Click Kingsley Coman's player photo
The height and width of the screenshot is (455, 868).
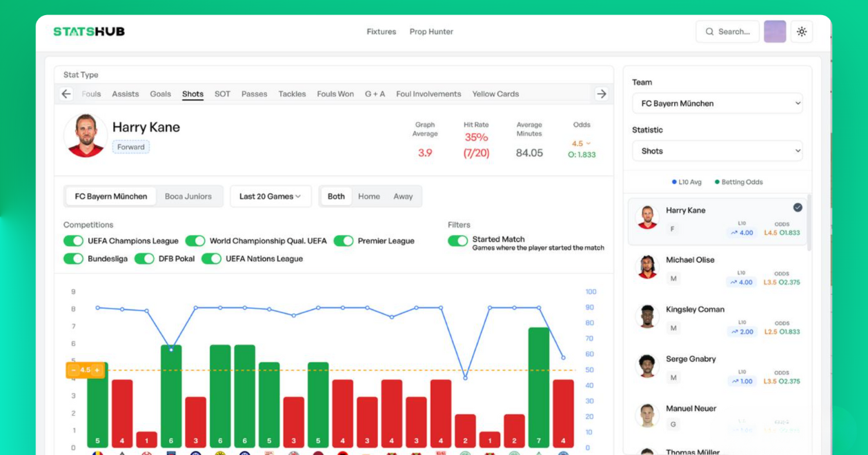(647, 316)
